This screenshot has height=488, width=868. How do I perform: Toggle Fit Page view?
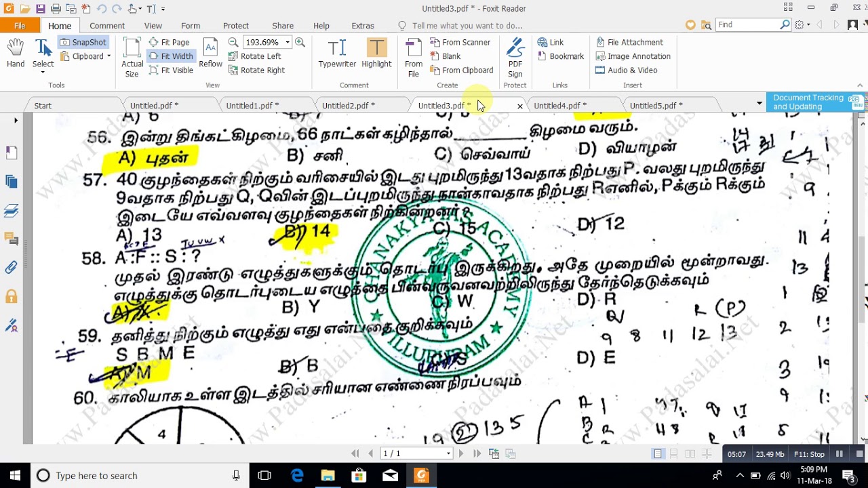click(x=169, y=42)
